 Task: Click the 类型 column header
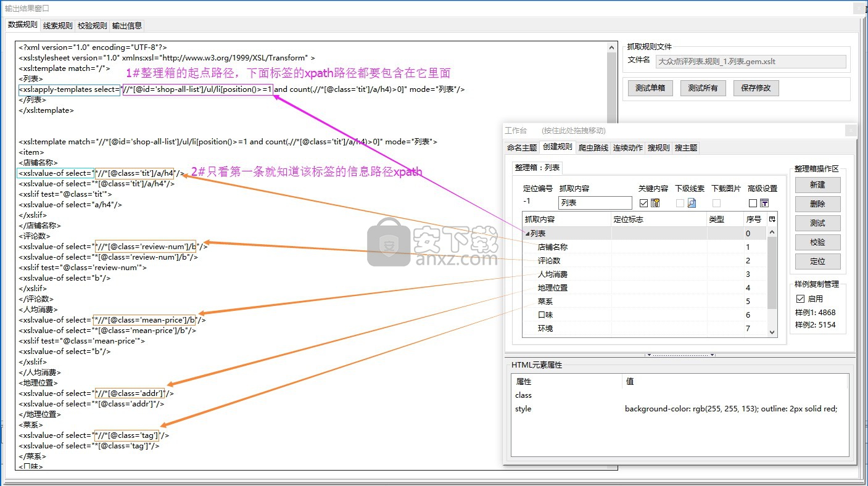click(x=725, y=219)
